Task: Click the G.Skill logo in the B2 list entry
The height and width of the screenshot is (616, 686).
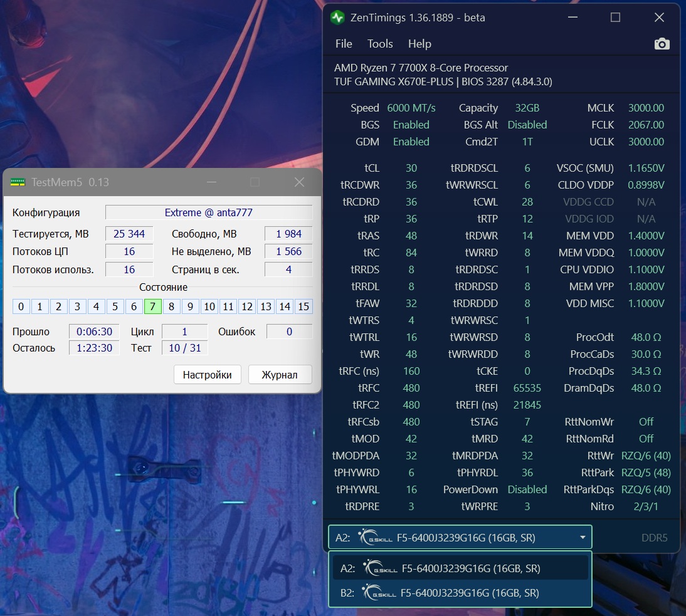Action: click(x=379, y=593)
